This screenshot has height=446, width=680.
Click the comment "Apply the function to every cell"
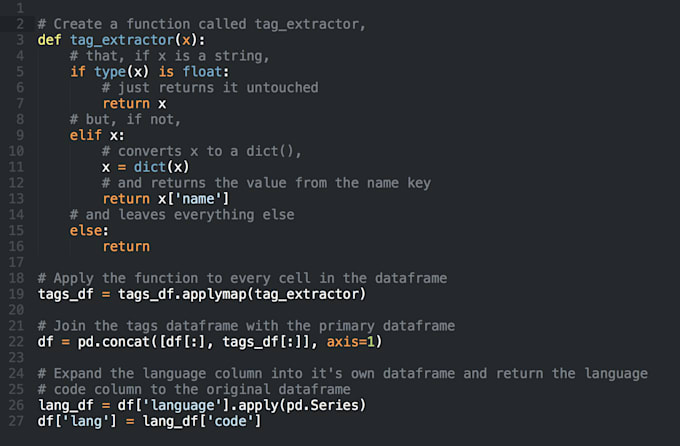click(241, 278)
